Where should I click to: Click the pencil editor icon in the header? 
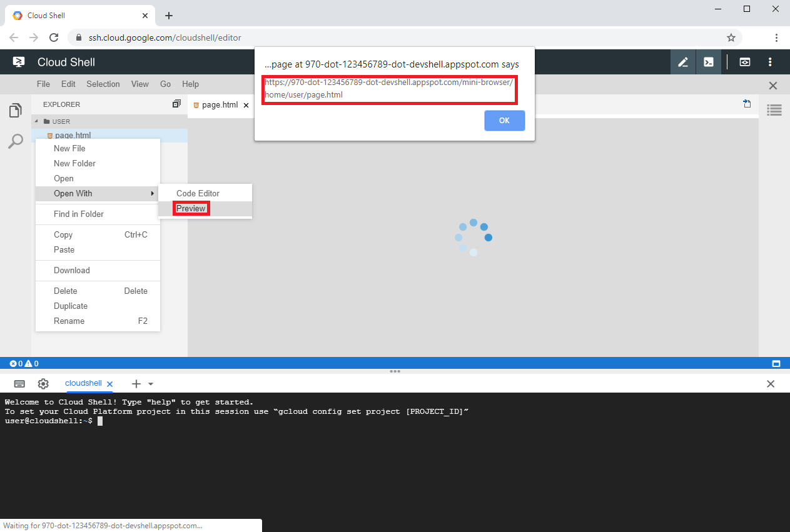pos(682,62)
